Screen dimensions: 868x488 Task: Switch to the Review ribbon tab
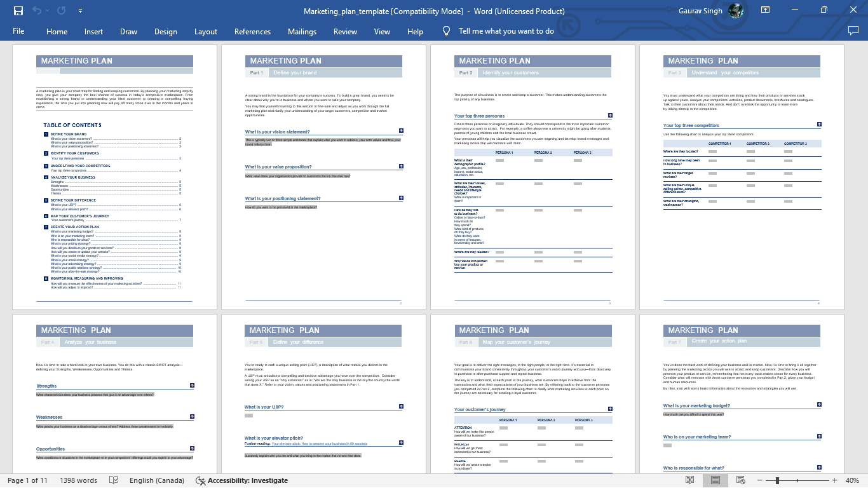tap(345, 31)
